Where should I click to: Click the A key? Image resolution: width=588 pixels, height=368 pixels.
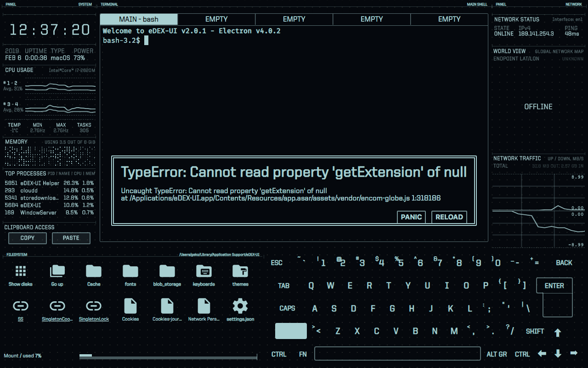tap(315, 308)
